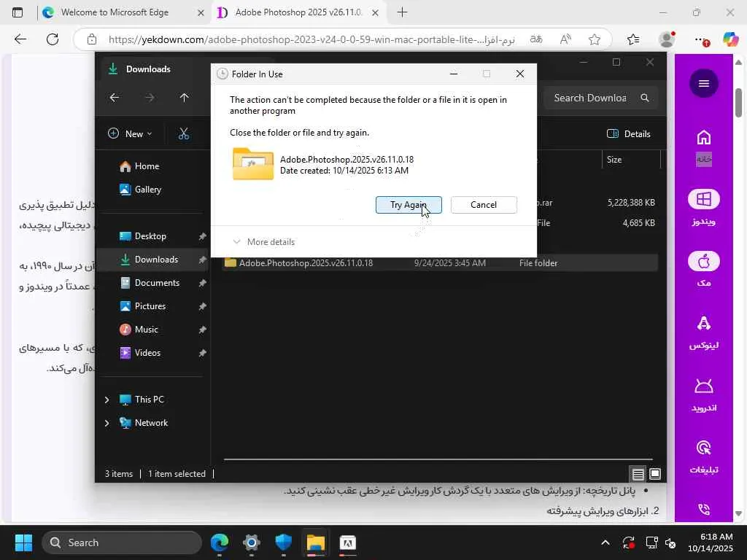Open the Edge profile icon
This screenshot has width=747, height=560.
(x=667, y=39)
